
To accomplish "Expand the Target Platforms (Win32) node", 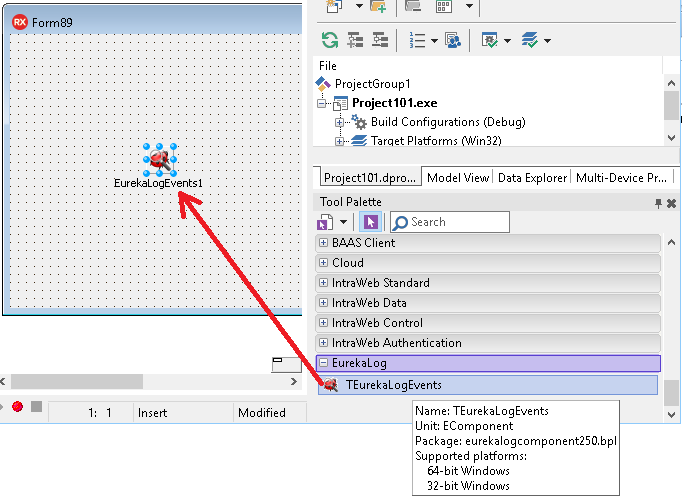I will [340, 141].
